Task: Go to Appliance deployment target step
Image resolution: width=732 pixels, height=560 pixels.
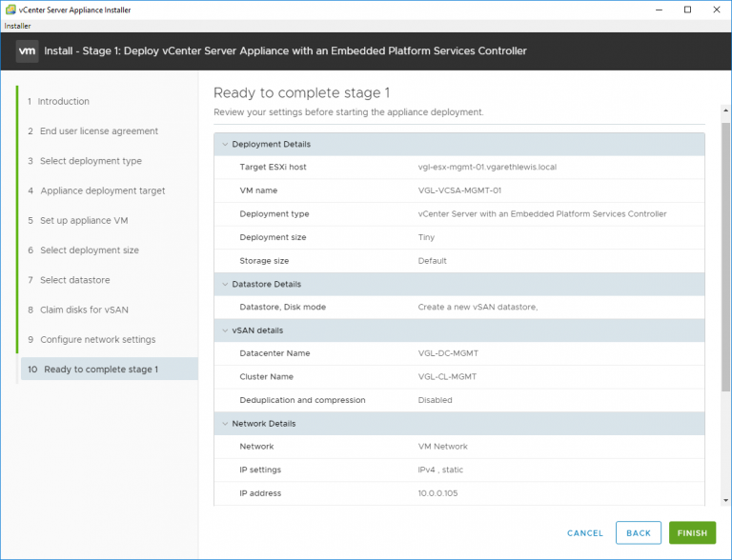Action: (96, 190)
